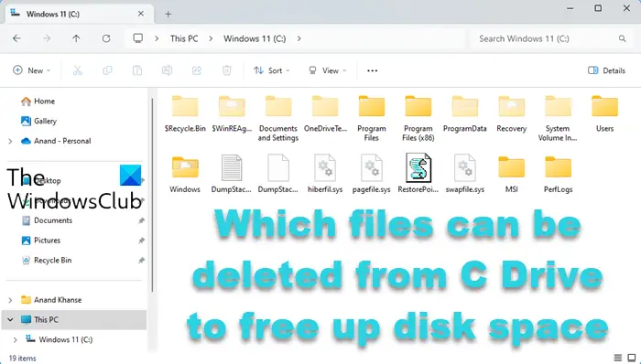Toggle the Details pane

(606, 70)
